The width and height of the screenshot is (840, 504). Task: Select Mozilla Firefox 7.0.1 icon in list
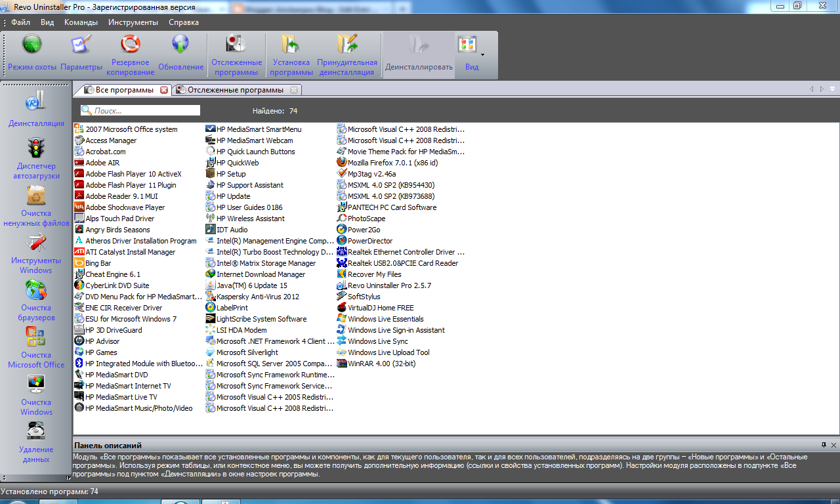(342, 163)
